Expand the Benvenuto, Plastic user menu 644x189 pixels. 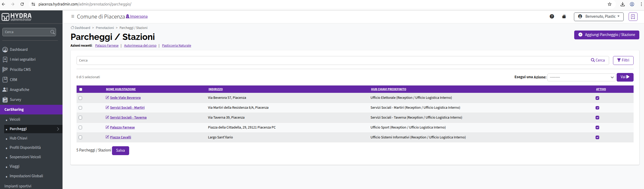click(x=599, y=16)
